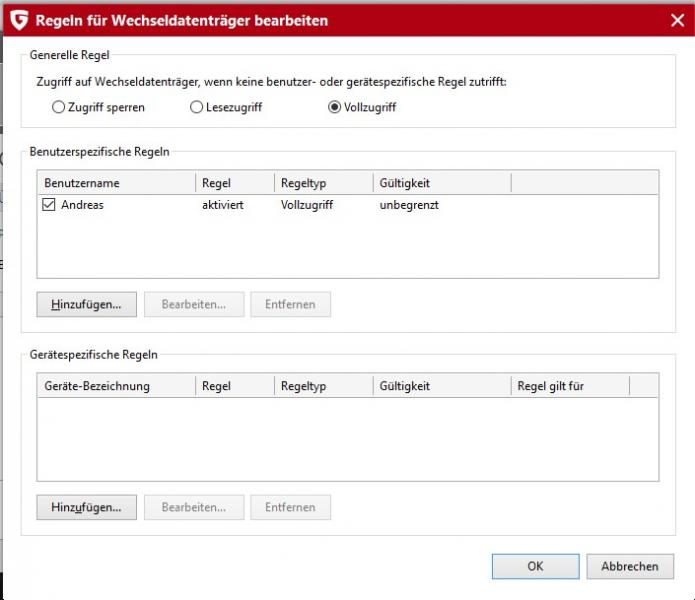Sort user rules by Gültigkeit column header
The height and width of the screenshot is (600, 695).
tap(442, 183)
